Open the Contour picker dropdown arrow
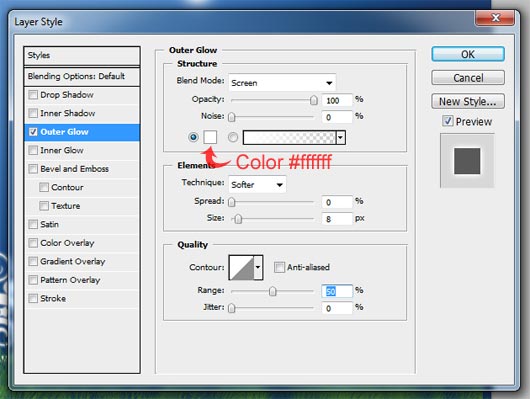 [x=258, y=267]
